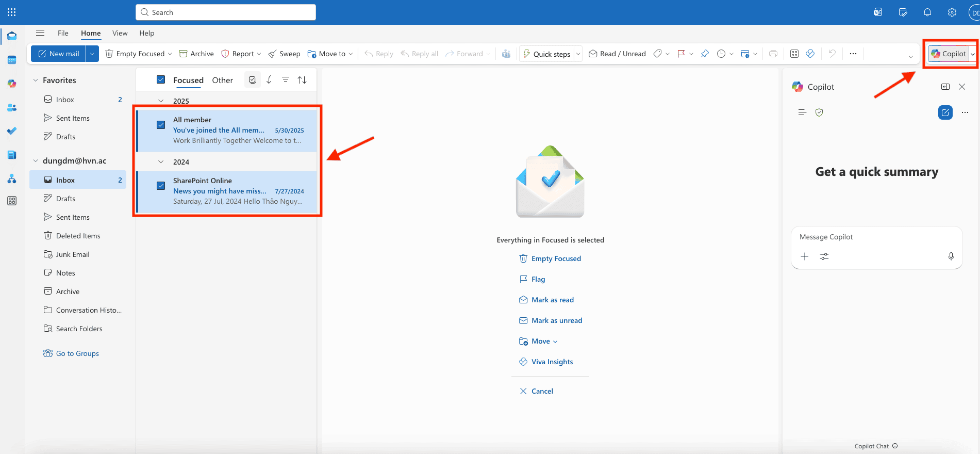Uncheck the select all messages checkbox
This screenshot has height=454, width=980.
coord(161,79)
